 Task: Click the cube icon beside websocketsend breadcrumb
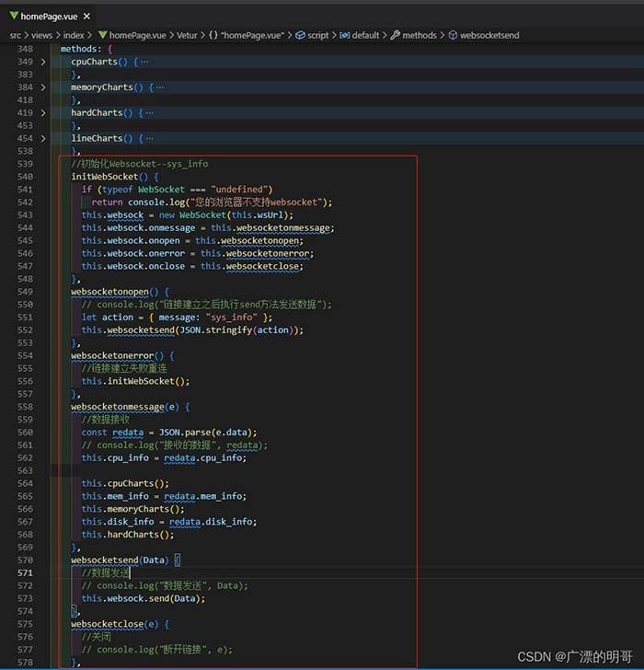453,35
